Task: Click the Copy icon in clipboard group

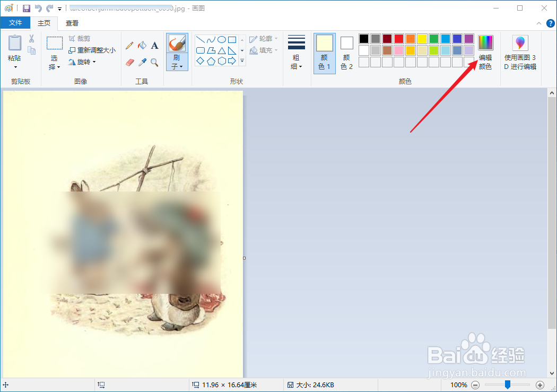Action: tap(32, 50)
